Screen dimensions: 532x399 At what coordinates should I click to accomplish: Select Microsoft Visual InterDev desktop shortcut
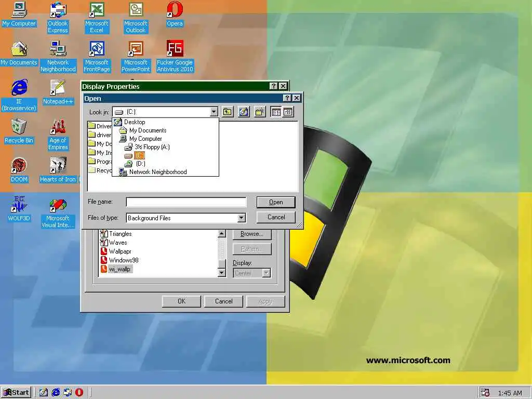point(58,212)
